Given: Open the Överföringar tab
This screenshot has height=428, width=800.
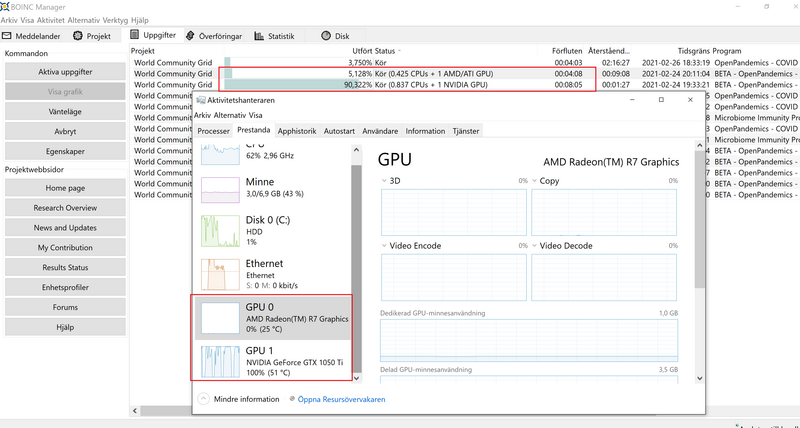Looking at the screenshot, I should pos(214,36).
